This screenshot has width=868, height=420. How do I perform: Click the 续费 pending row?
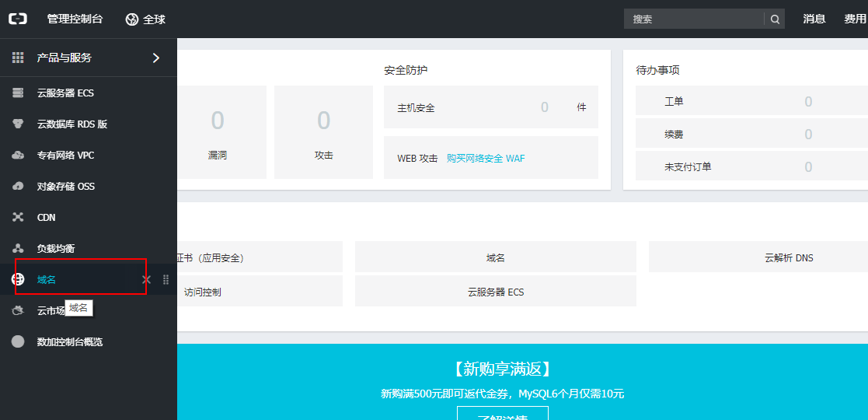[751, 134]
